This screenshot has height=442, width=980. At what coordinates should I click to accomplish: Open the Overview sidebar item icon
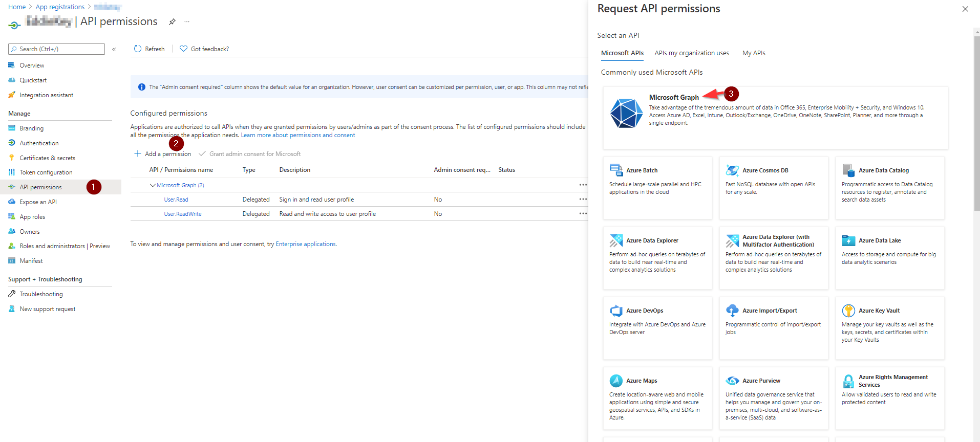pyautogui.click(x=12, y=65)
